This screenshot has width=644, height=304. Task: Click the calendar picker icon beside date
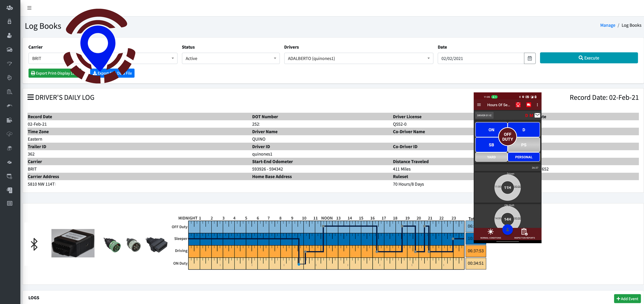tap(530, 58)
